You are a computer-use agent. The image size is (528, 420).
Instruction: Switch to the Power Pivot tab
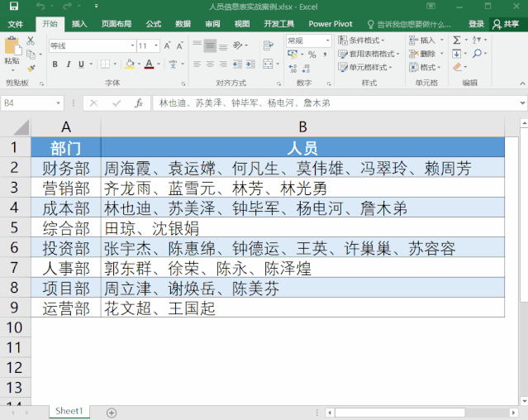[331, 24]
